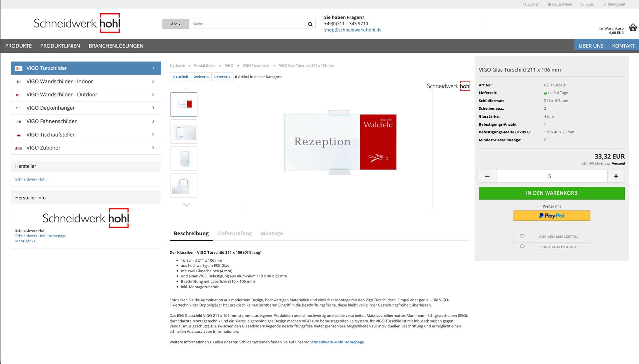Switch to the Lieferumfang tab

click(235, 233)
